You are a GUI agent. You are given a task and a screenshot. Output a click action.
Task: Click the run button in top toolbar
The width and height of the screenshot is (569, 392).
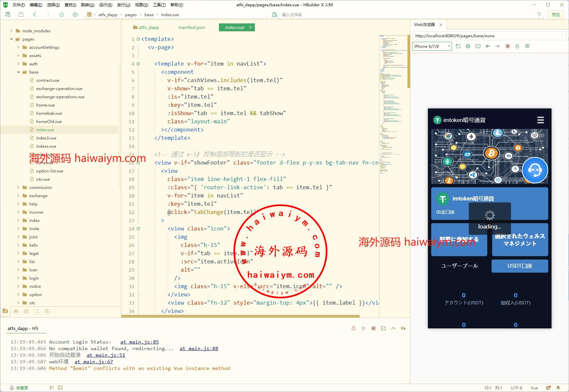click(x=75, y=15)
